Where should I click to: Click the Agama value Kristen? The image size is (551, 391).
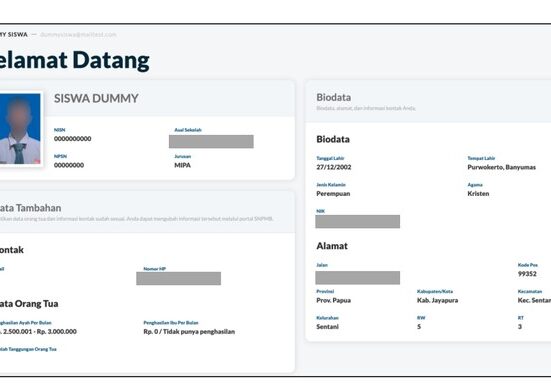[x=478, y=194]
